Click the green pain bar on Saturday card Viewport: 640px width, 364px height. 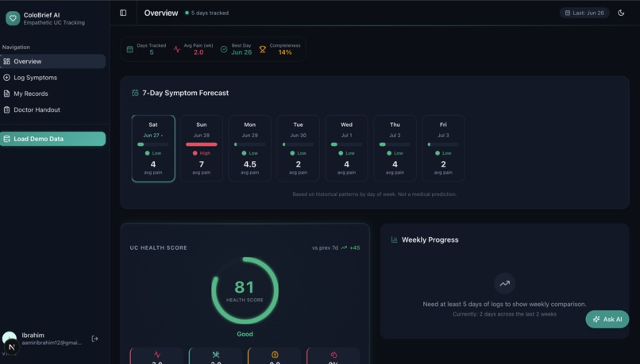coord(153,144)
